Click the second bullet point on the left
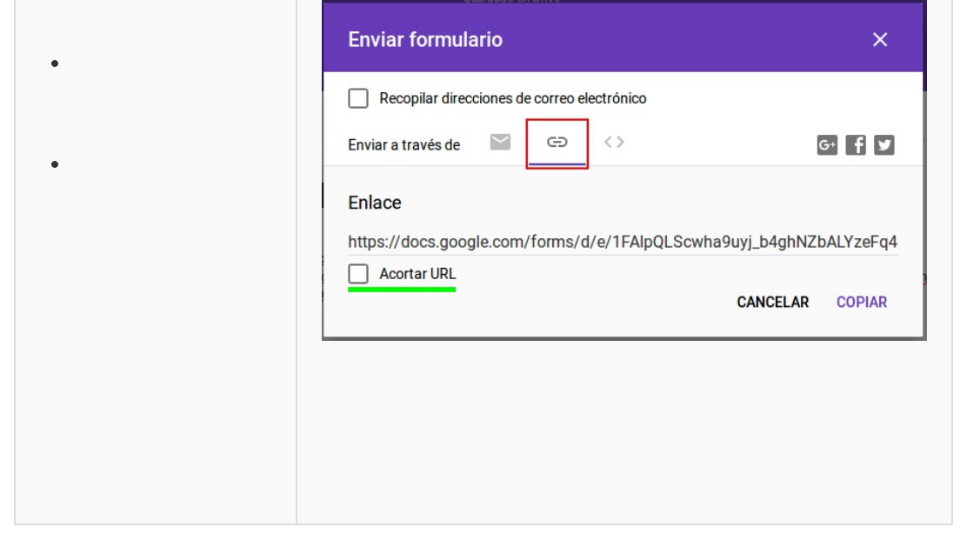Viewport: 967px width, 560px height. [55, 164]
